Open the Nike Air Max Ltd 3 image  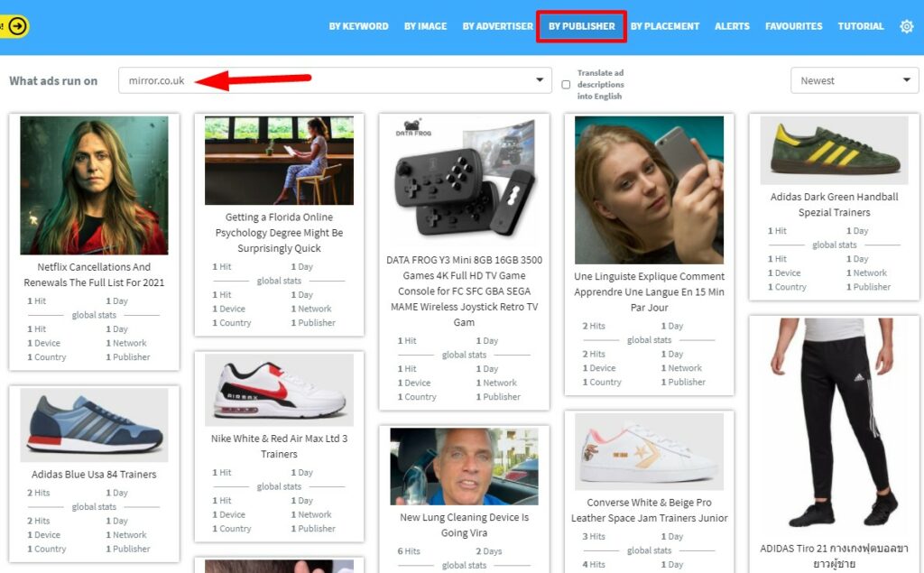pyautogui.click(x=280, y=390)
